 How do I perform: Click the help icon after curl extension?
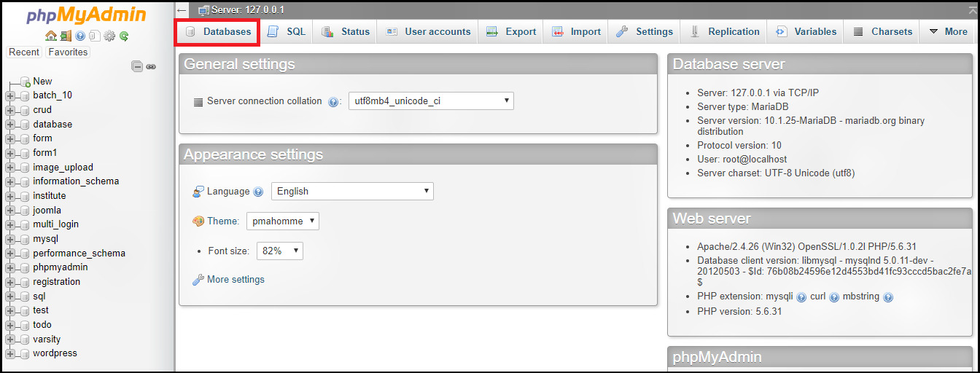(x=834, y=297)
